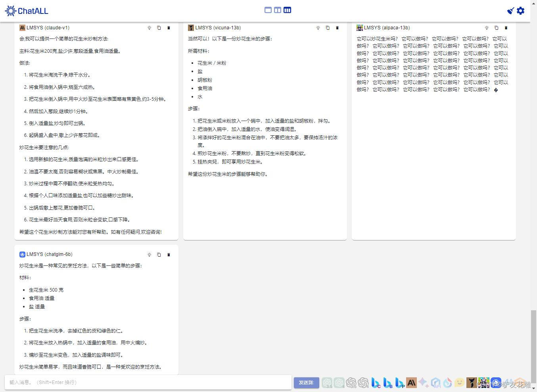Screen dimensions: 537x392
Task: Toggle the Bing Chat Precise bot
Action: click(400, 382)
